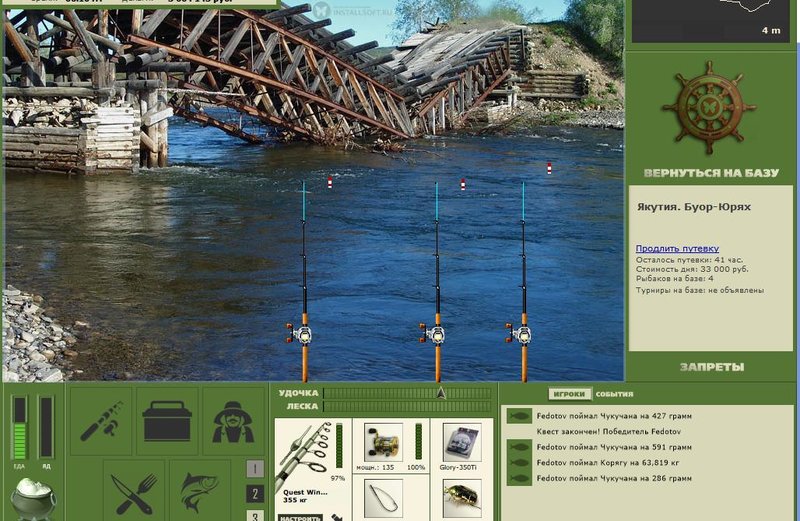Click the ship wheel emblem
The height and width of the screenshot is (521, 800).
[x=709, y=108]
